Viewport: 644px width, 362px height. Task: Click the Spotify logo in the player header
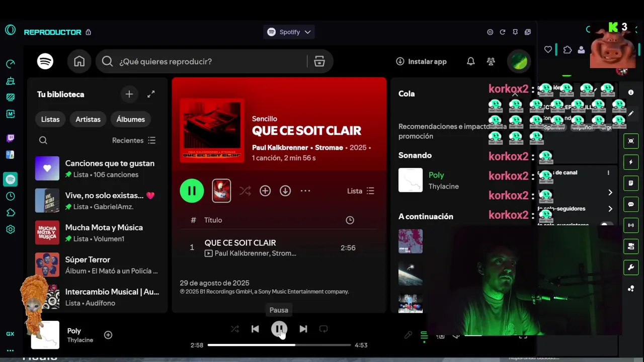(45, 61)
